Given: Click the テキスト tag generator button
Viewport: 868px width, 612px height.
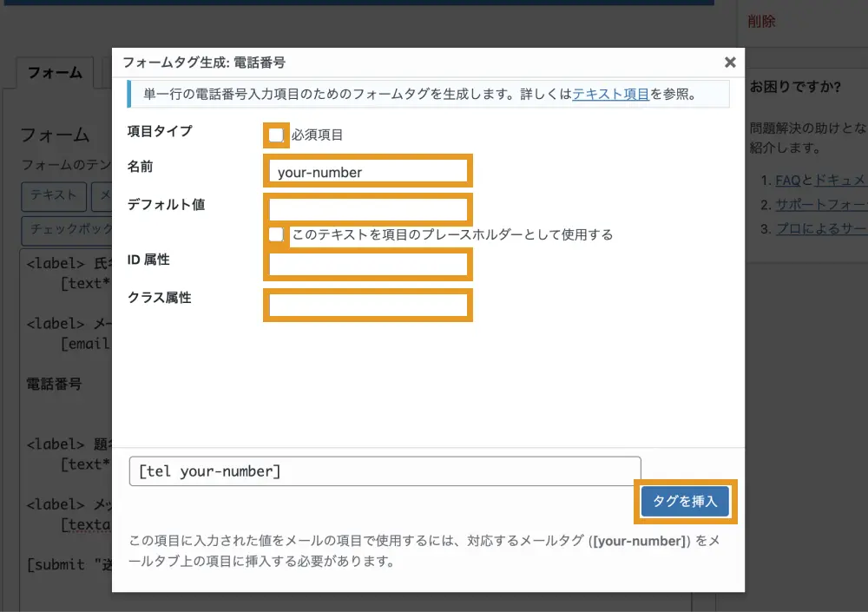Looking at the screenshot, I should click(x=54, y=195).
